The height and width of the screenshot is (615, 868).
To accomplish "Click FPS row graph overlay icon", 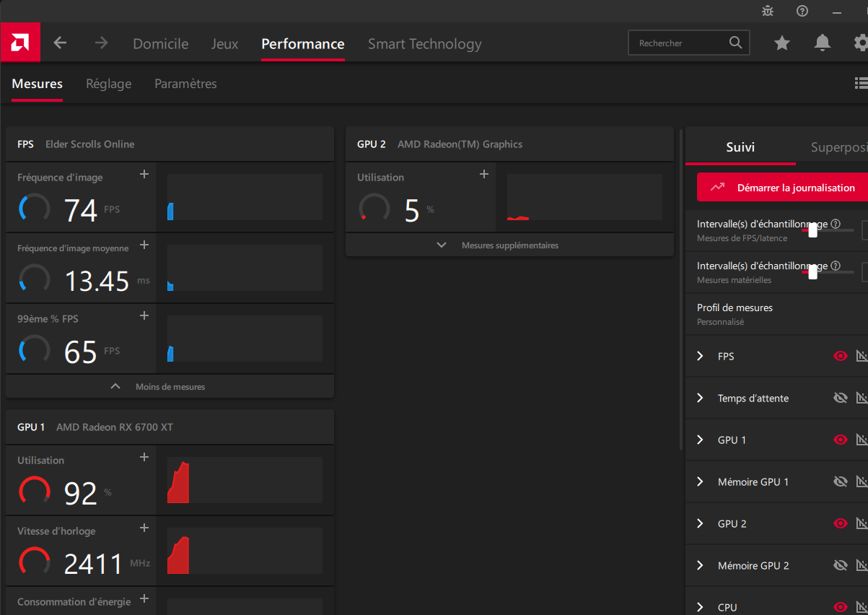I will (862, 356).
